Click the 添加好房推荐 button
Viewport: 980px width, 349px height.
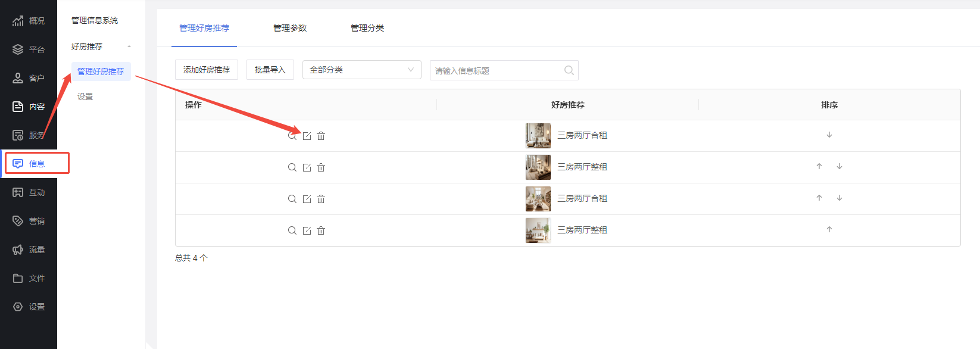207,70
